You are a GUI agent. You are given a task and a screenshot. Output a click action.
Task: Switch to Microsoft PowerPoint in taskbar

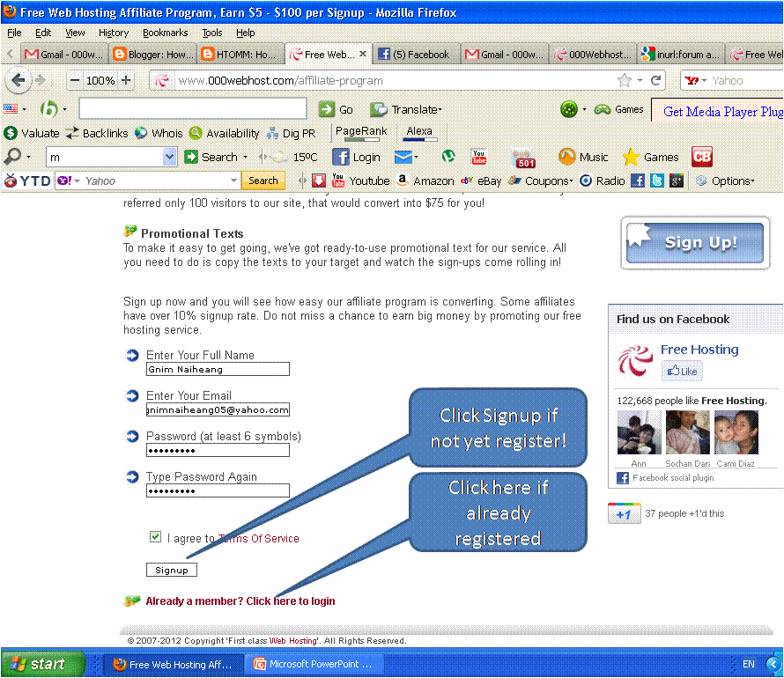tap(314, 664)
